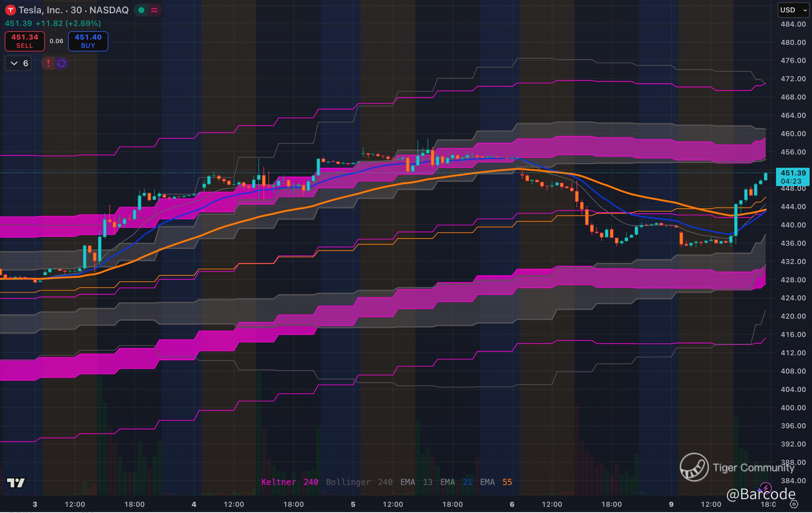This screenshot has width=812, height=513.
Task: Click the Tiger Community tiger logo
Action: pyautogui.click(x=694, y=467)
